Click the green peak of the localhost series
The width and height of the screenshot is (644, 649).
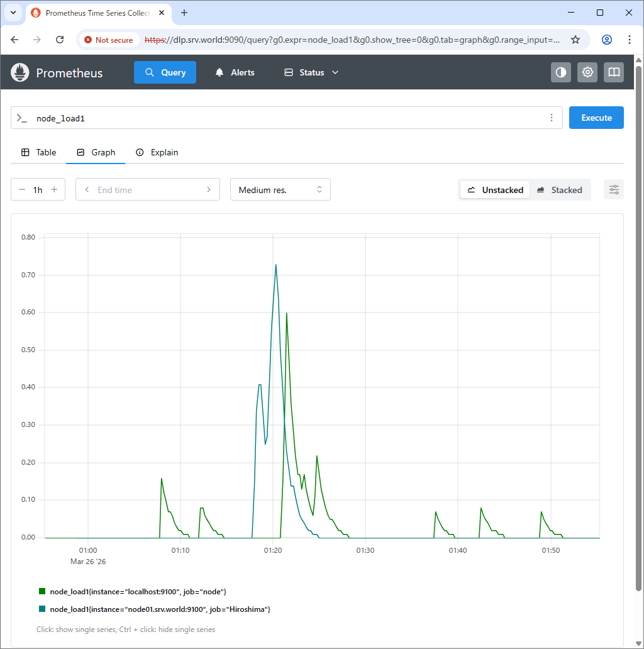point(286,314)
